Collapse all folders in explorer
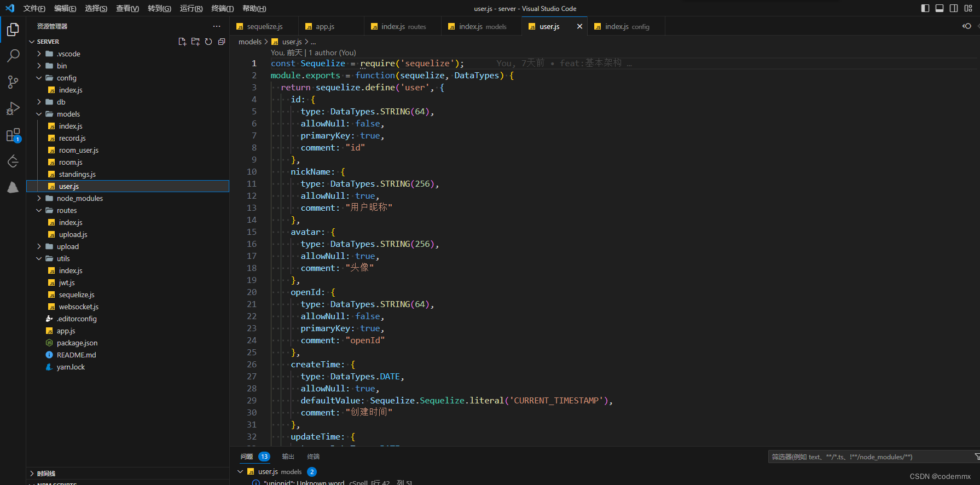 (222, 42)
